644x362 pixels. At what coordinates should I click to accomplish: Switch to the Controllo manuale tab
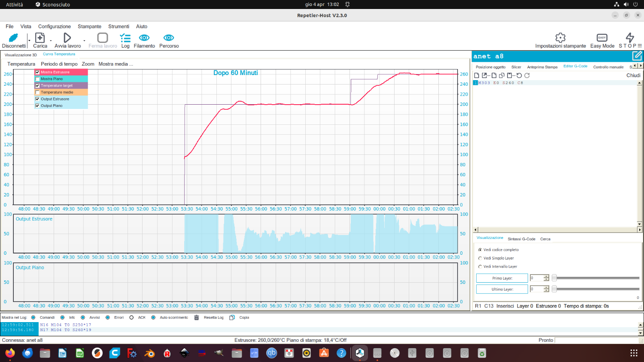coord(608,67)
